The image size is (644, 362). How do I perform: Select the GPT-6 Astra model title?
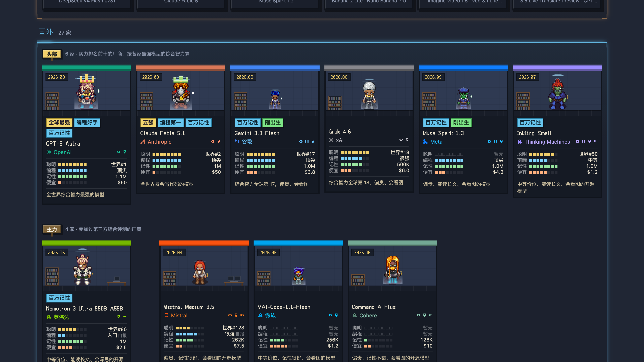63,144
